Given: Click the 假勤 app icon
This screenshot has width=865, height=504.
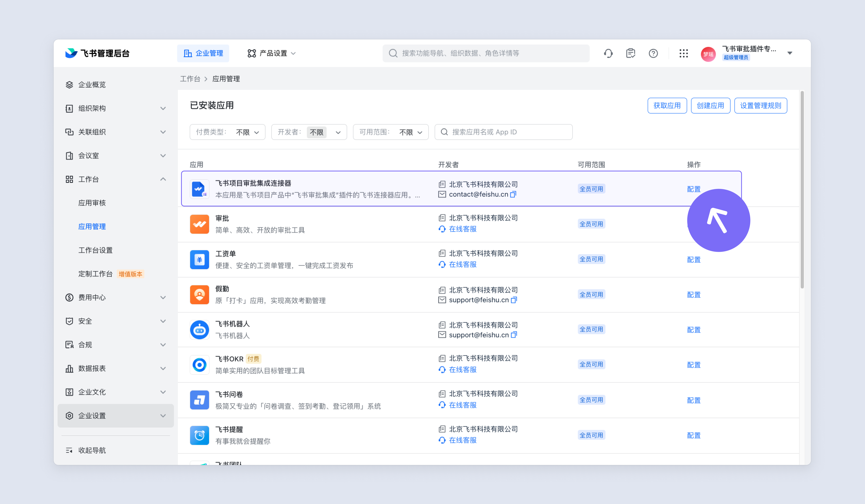Looking at the screenshot, I should 199,295.
